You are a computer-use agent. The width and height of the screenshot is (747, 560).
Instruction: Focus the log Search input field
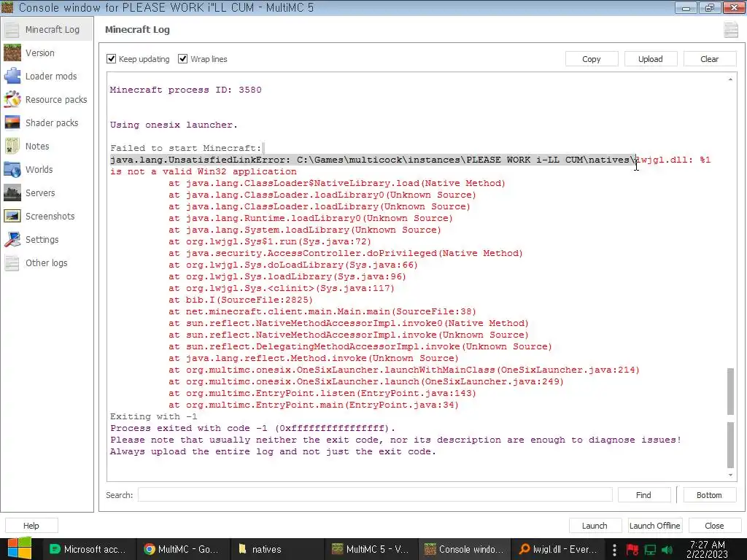pos(375,495)
